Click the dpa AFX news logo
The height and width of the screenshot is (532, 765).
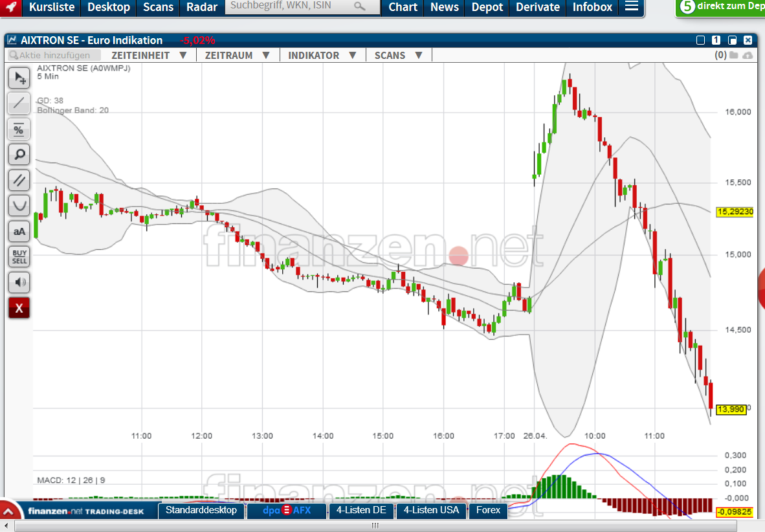286,510
